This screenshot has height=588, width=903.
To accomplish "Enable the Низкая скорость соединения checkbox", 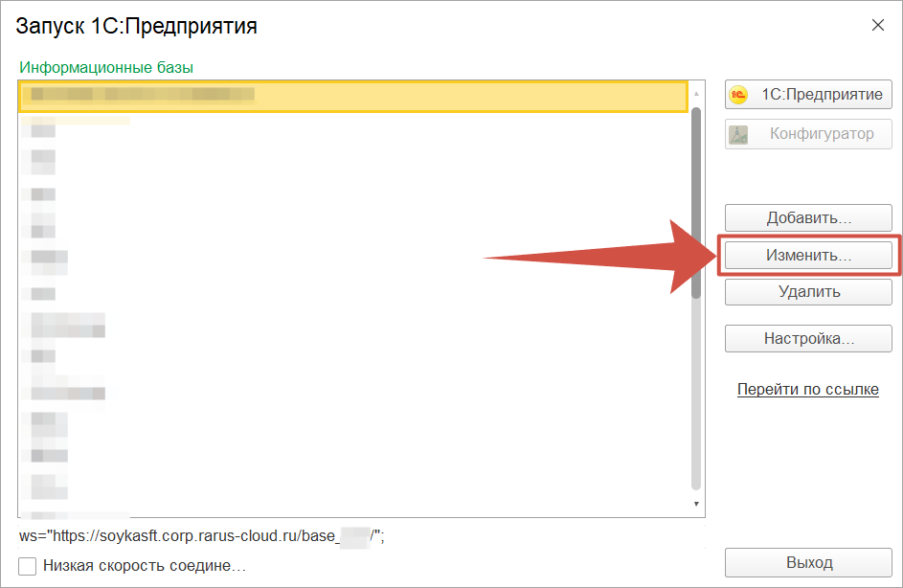I will [28, 566].
